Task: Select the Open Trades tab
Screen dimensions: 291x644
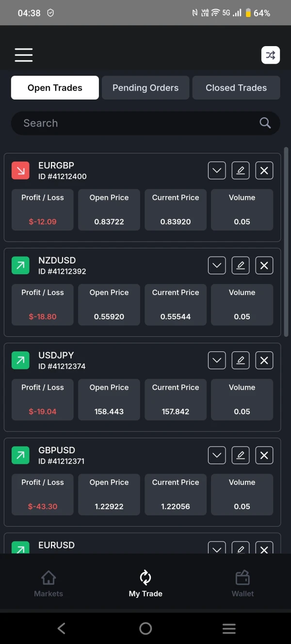Action: [x=55, y=88]
